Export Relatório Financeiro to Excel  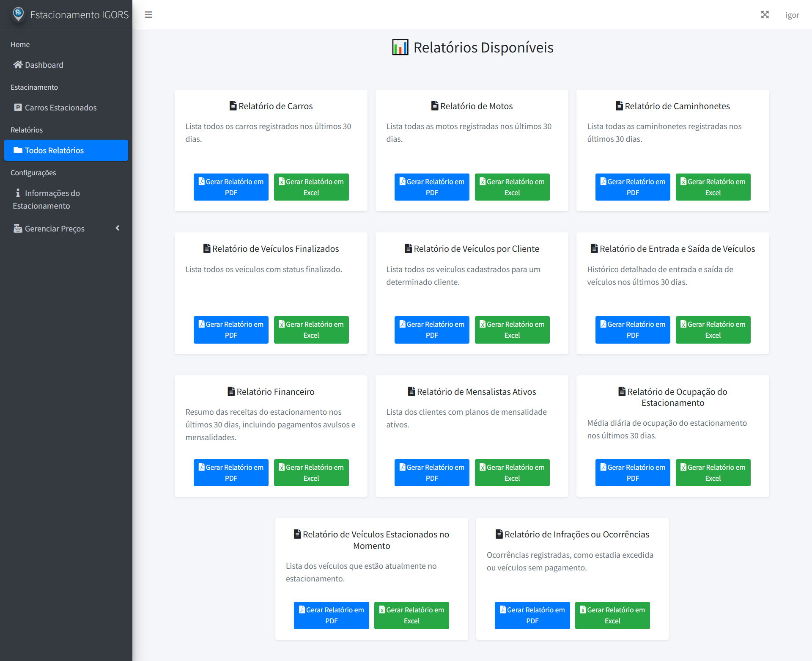pyautogui.click(x=311, y=473)
